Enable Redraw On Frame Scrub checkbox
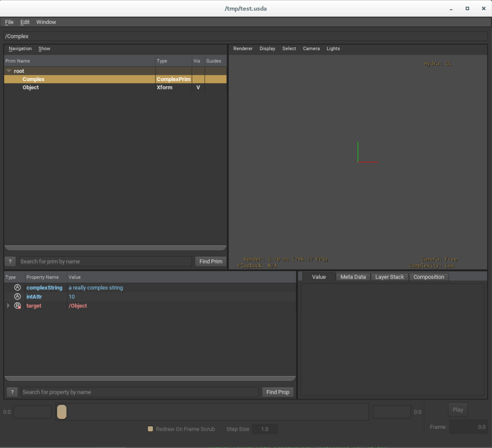 (150, 429)
